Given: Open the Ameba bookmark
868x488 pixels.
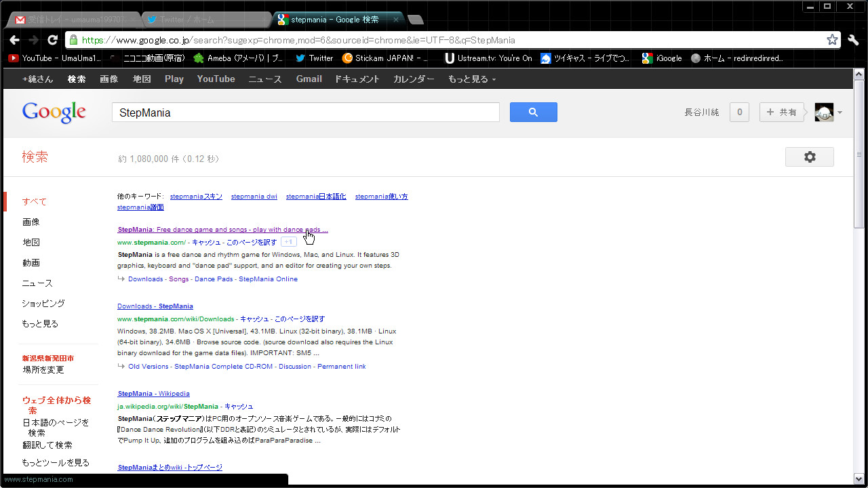Looking at the screenshot, I should (x=239, y=58).
